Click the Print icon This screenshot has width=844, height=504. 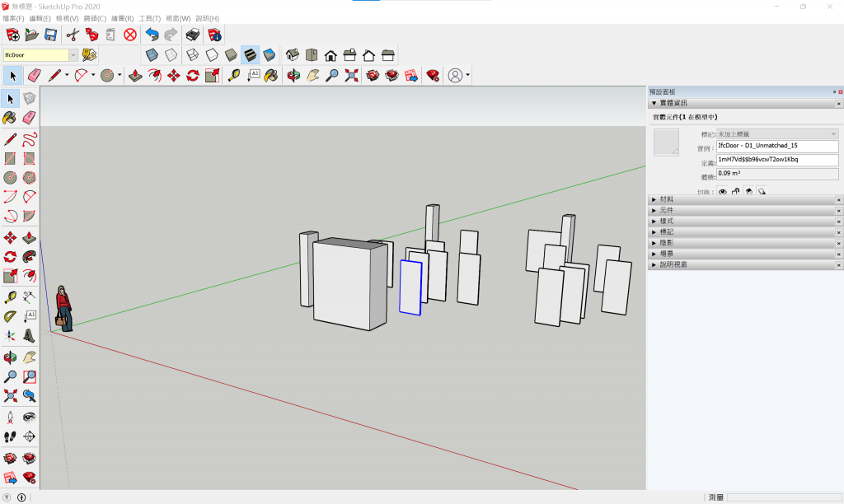pyautogui.click(x=193, y=35)
